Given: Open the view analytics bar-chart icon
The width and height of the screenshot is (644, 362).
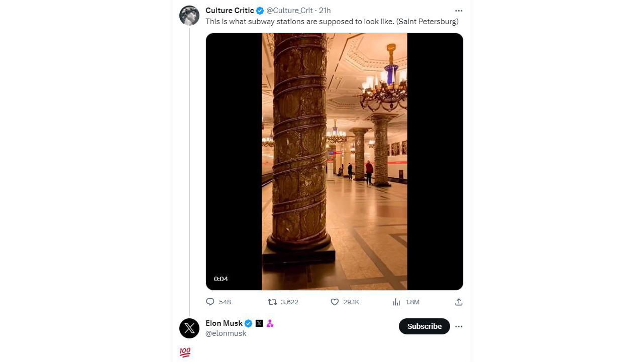Looking at the screenshot, I should [x=396, y=302].
